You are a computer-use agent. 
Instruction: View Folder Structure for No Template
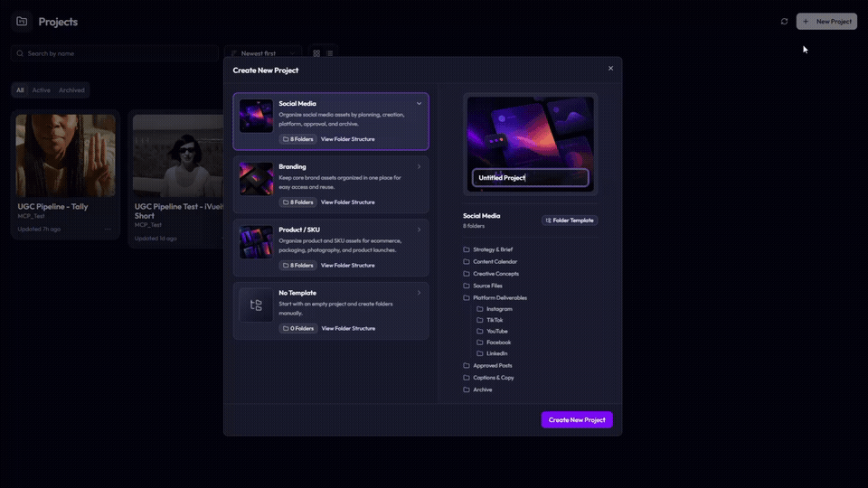[348, 329]
